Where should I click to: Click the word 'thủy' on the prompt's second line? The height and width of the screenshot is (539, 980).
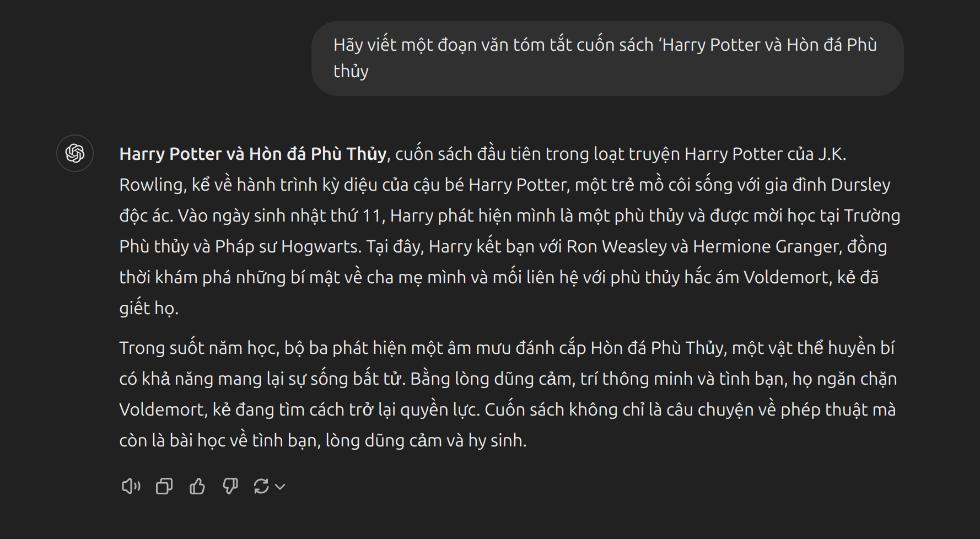(351, 72)
